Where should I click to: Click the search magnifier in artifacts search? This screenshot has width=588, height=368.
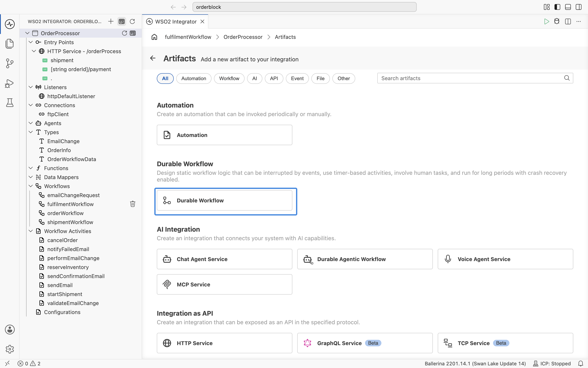[567, 78]
